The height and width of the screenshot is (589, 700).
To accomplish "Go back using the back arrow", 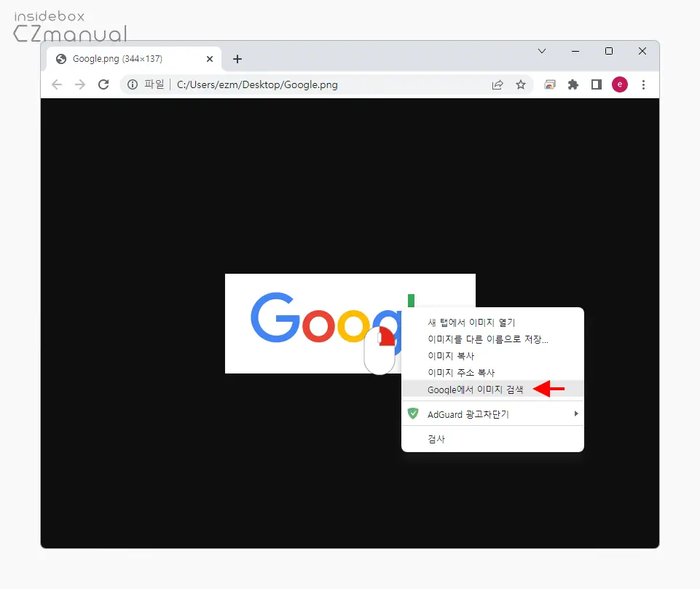I will click(x=57, y=84).
